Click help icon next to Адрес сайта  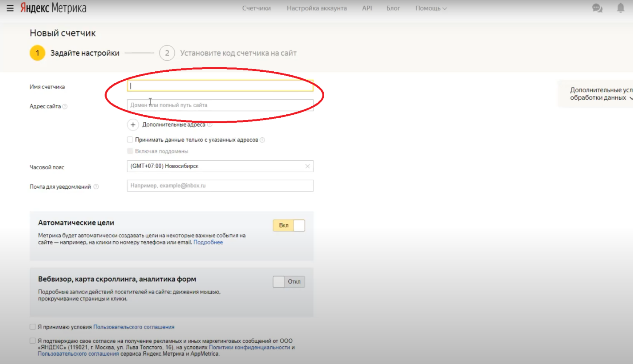pos(65,107)
